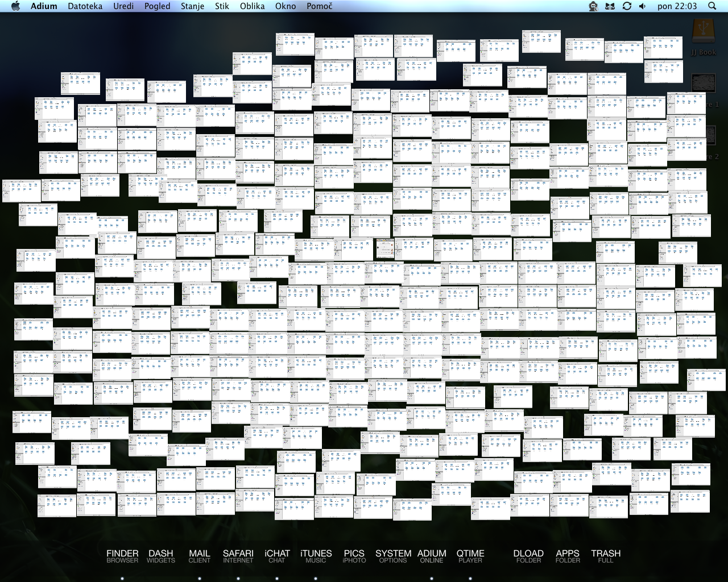Image resolution: width=728 pixels, height=582 pixels.
Task: Switch to ADIUM Online in the dock
Action: point(432,556)
